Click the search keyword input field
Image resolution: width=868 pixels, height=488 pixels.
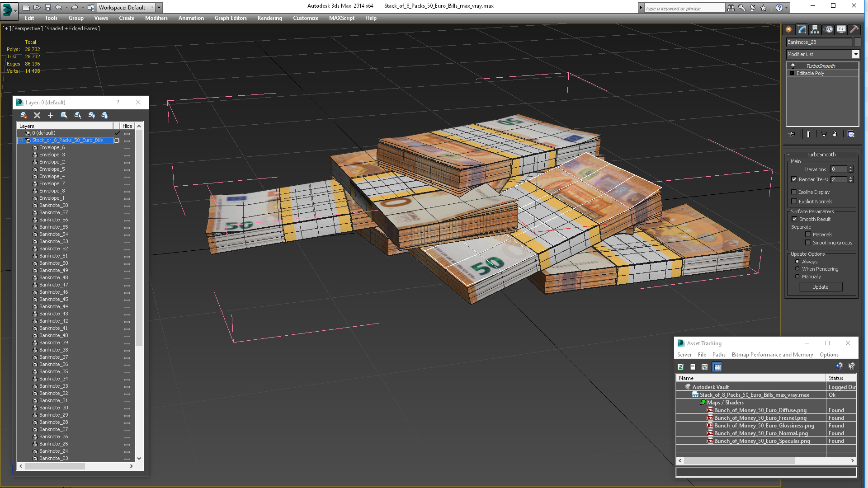[x=684, y=8]
